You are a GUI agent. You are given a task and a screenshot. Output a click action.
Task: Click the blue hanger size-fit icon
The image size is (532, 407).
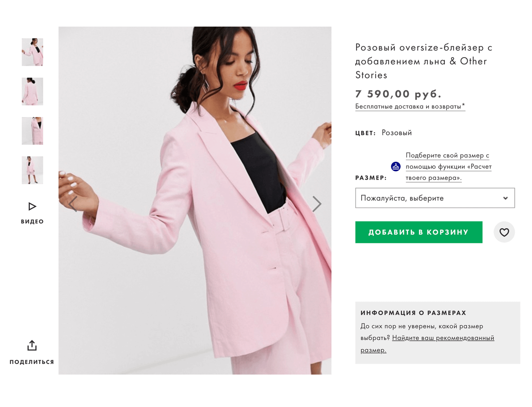tap(396, 167)
